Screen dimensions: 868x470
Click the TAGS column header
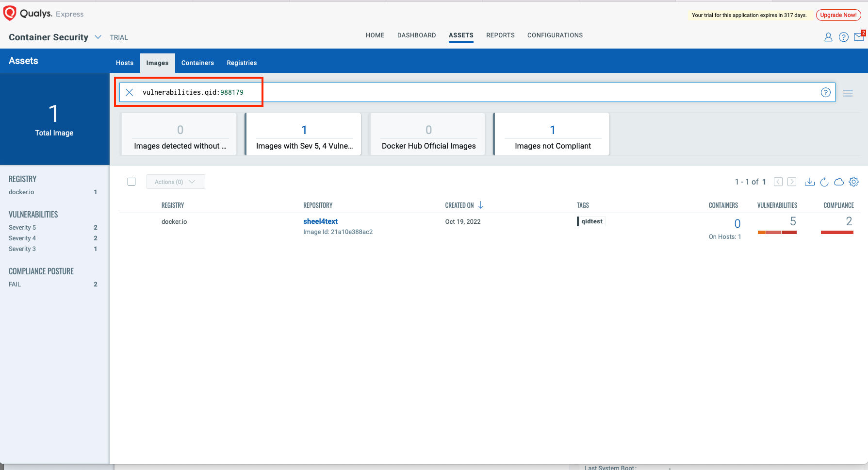tap(583, 205)
